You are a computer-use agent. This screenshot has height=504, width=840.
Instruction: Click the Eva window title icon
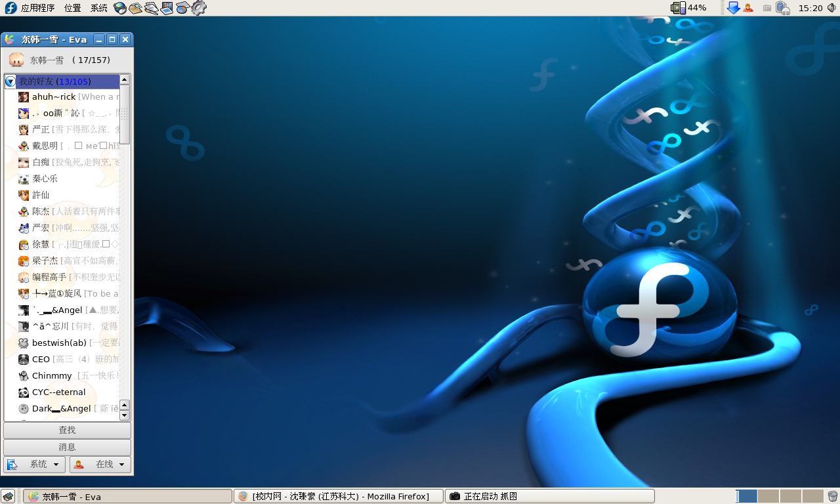(9, 39)
